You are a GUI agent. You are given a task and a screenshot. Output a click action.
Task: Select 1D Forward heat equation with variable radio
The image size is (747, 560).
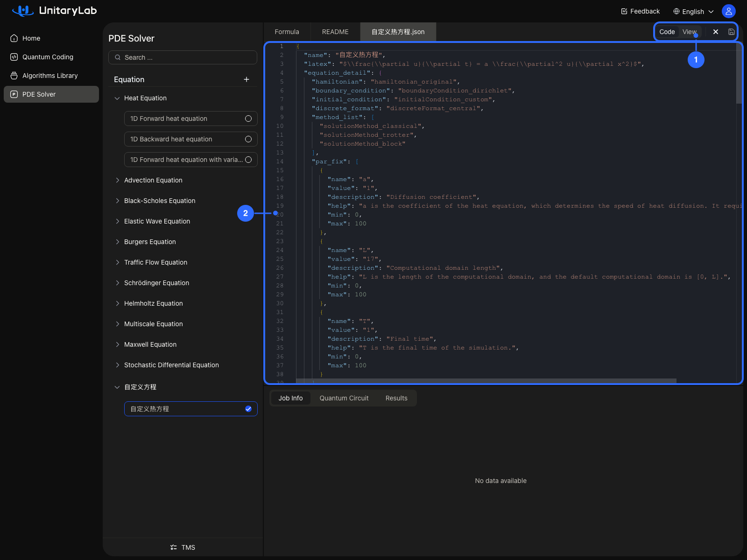click(248, 160)
